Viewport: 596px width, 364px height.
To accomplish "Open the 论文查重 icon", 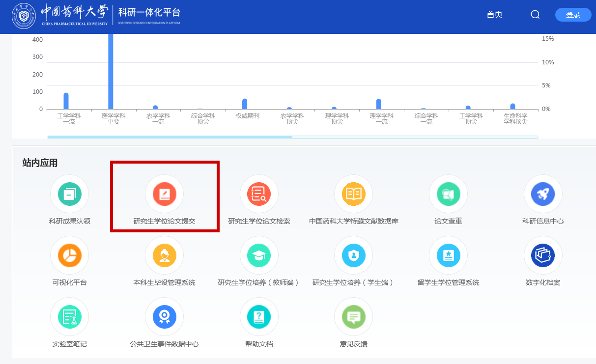I will [x=448, y=194].
